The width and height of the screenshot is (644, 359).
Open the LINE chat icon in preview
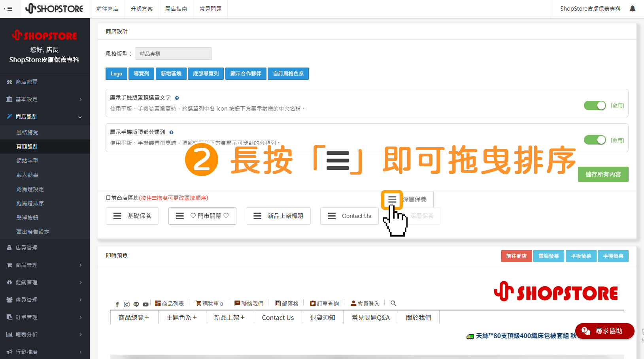pos(136,304)
